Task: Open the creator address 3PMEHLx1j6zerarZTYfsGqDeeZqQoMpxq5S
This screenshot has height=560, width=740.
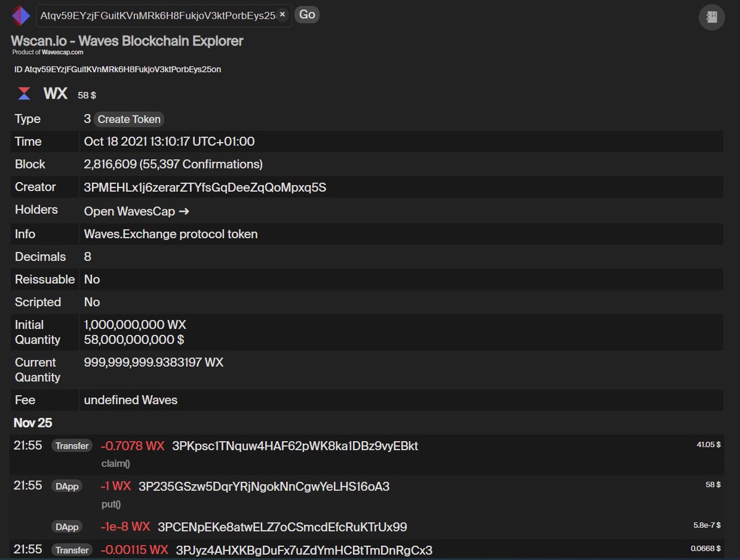Action: [x=205, y=187]
